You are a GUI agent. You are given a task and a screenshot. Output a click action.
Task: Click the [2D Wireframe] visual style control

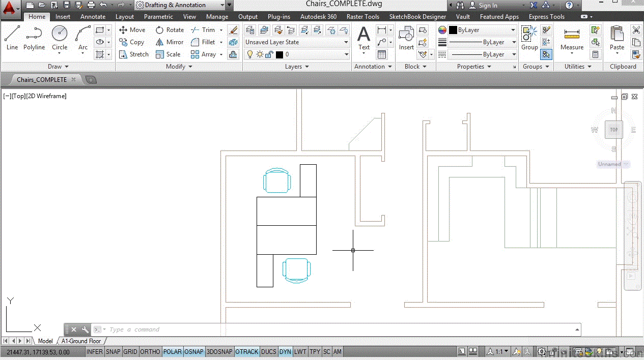coord(46,96)
